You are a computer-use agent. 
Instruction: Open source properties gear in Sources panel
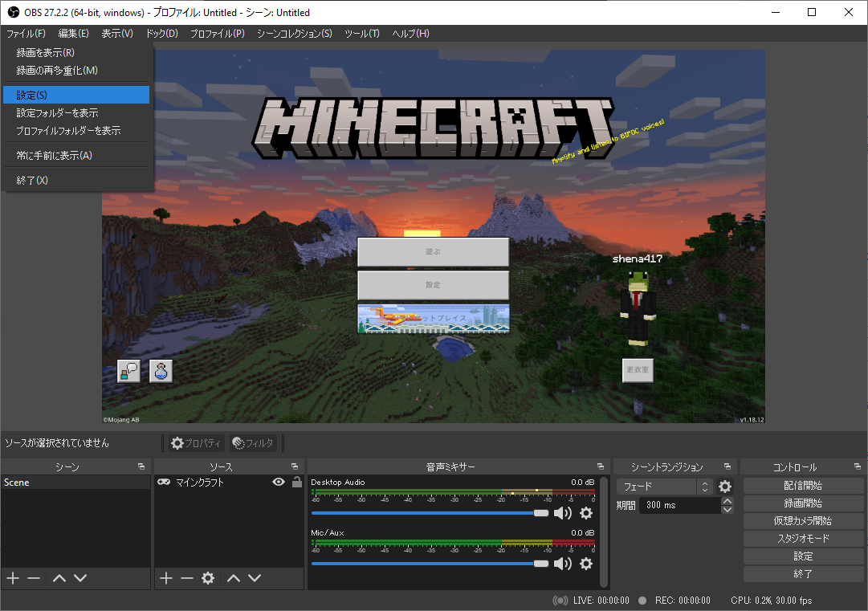point(208,578)
